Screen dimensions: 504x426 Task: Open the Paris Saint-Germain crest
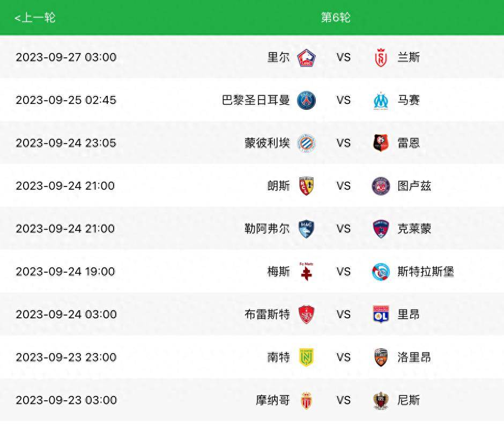[x=307, y=100]
